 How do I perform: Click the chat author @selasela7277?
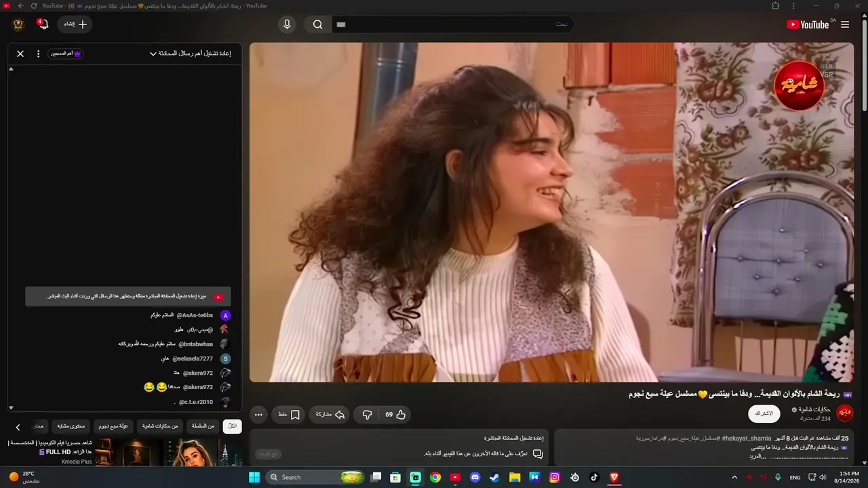coord(193,359)
